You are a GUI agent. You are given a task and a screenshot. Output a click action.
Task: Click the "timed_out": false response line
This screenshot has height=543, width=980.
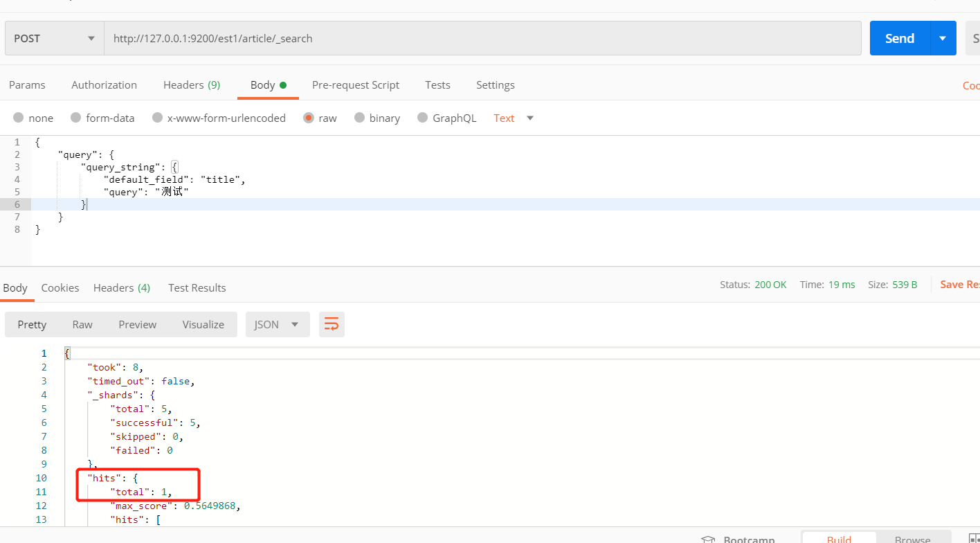142,381
